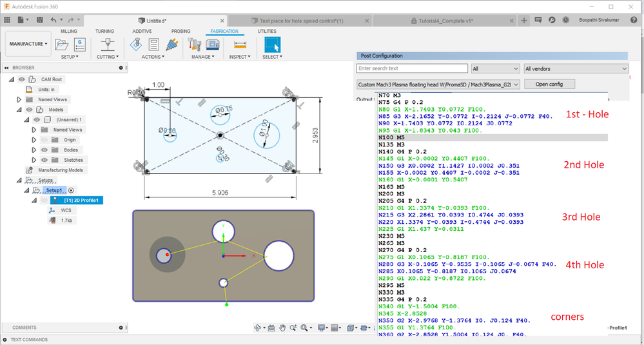Click the post search text field
The width and height of the screenshot is (644, 345).
(412, 68)
